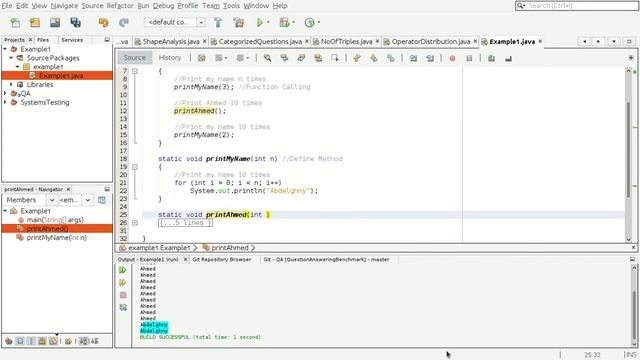Screen dimensions: 640x360
Task: Collapse the Source Packages tree node
Action: (x=11, y=58)
